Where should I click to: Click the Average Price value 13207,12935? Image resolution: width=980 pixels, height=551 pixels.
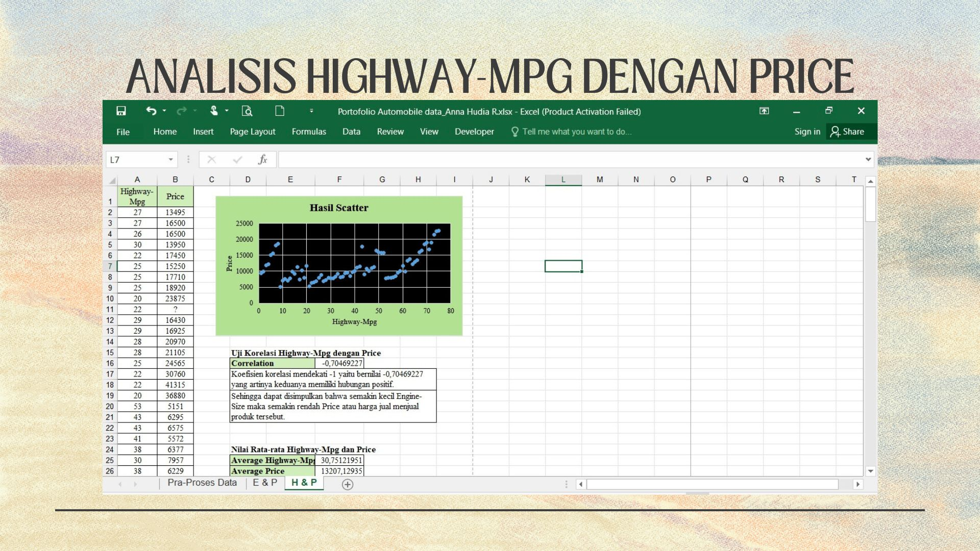click(x=339, y=471)
